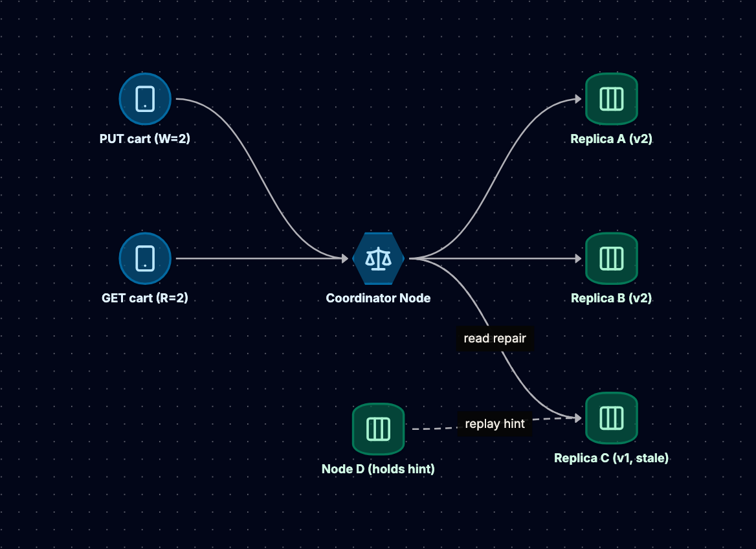This screenshot has height=549, width=756.
Task: Select the curved arrow entering Replica A
Action: pyautogui.click(x=496, y=178)
